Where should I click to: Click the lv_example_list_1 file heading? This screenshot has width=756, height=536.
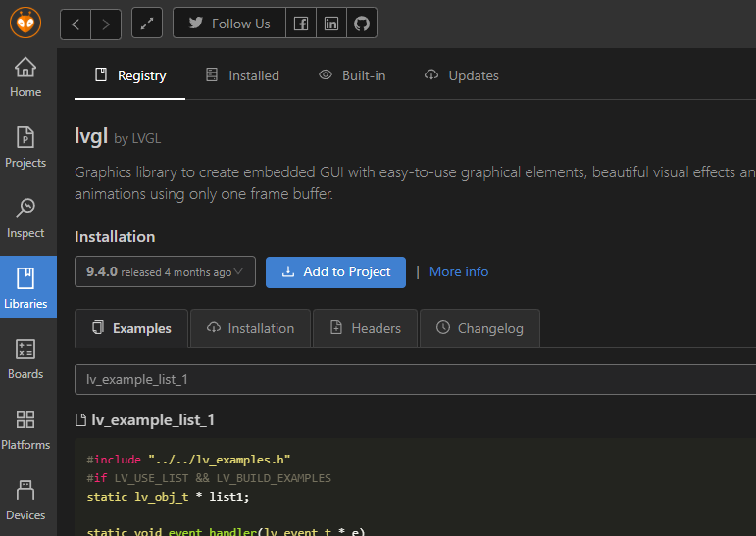click(145, 420)
